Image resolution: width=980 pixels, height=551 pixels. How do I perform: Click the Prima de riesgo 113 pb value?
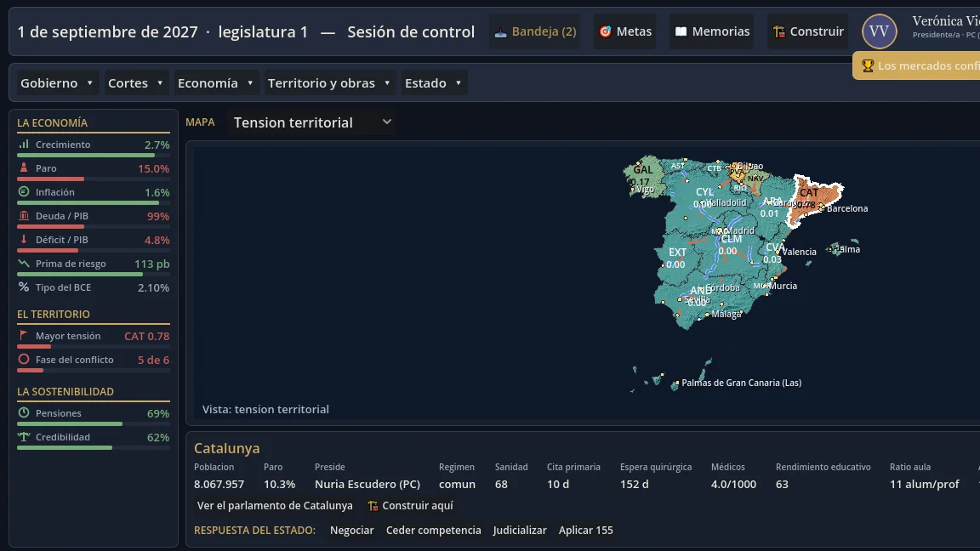(x=152, y=264)
